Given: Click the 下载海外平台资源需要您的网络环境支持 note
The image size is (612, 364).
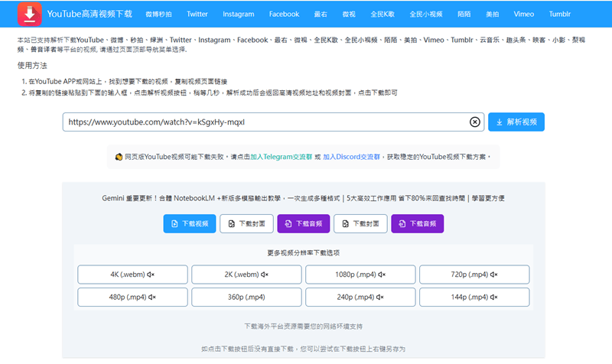Looking at the screenshot, I should click(x=303, y=327).
